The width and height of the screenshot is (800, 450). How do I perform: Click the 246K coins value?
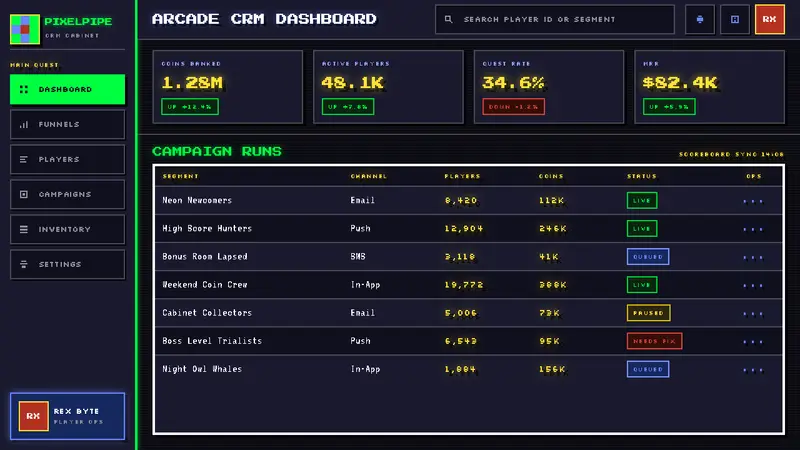click(x=553, y=229)
